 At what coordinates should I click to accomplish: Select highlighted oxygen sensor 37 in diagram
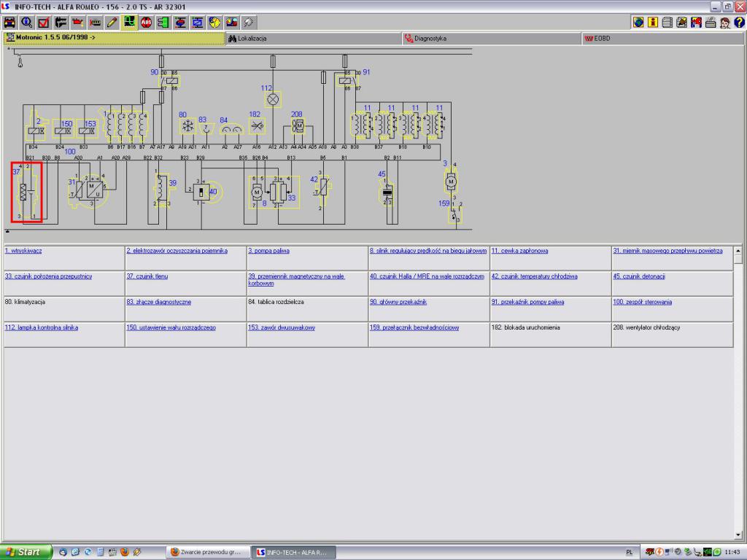coord(26,192)
